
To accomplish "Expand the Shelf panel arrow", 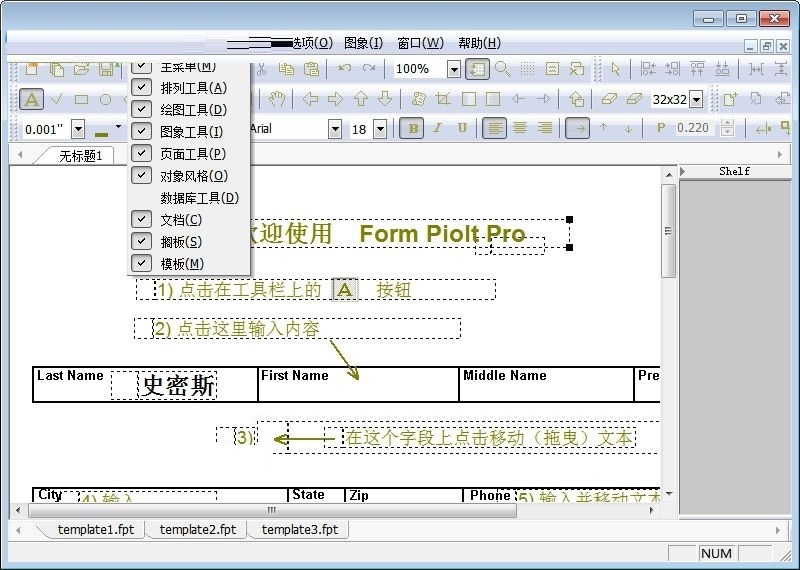I will point(683,171).
